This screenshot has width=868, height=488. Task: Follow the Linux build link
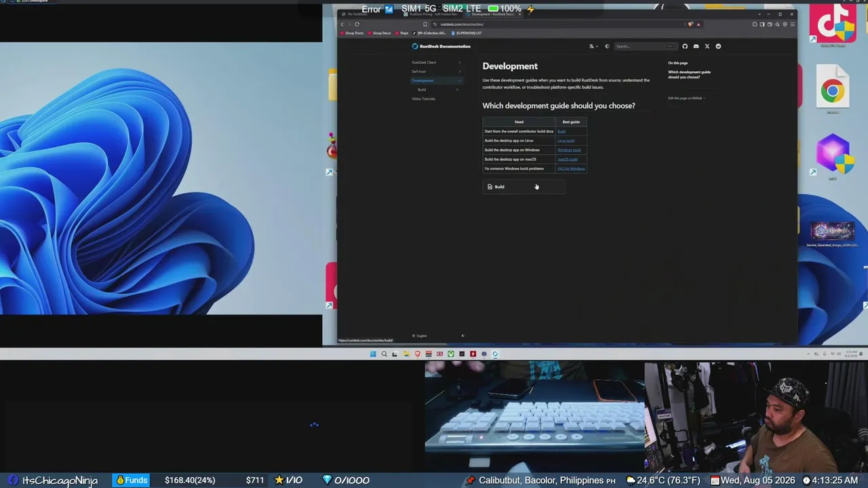point(566,140)
